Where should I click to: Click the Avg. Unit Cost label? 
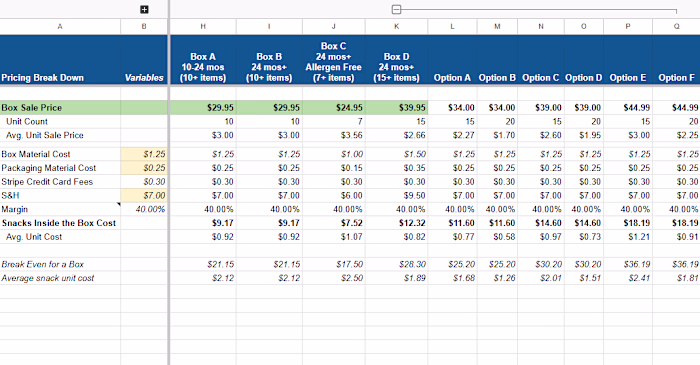click(34, 237)
